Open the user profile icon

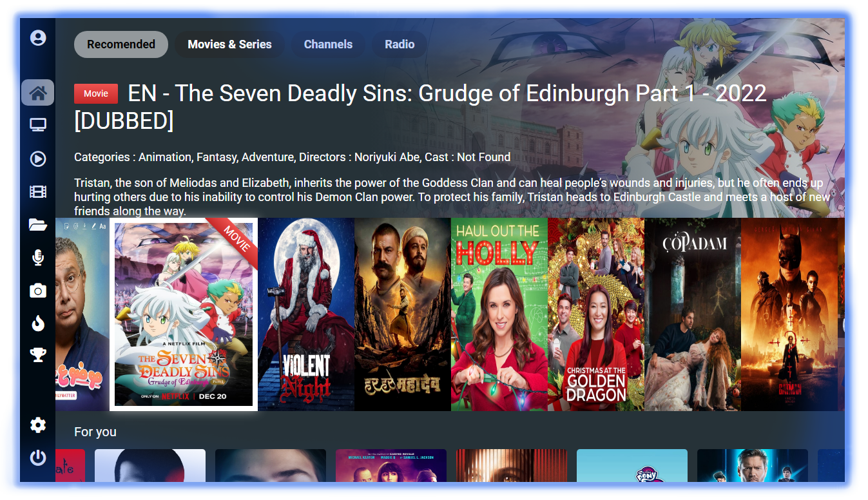click(38, 38)
